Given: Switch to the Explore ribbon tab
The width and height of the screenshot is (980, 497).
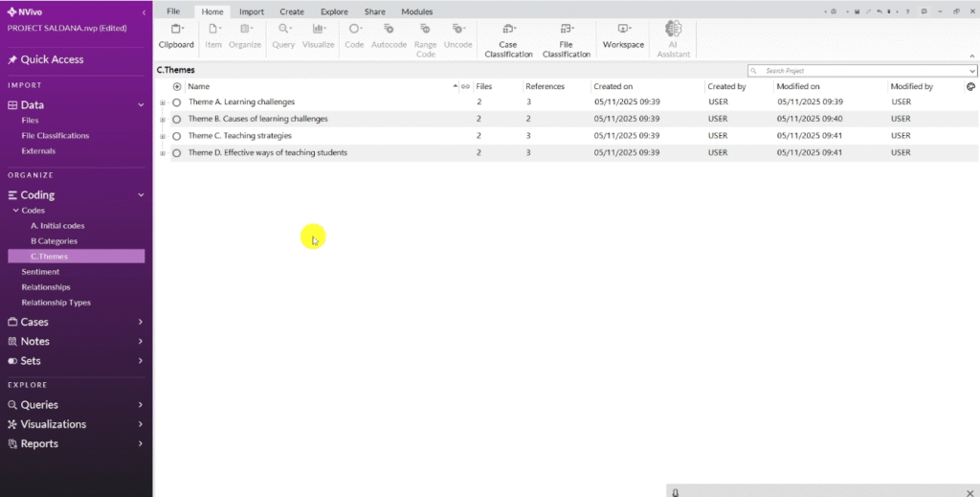Looking at the screenshot, I should point(334,11).
